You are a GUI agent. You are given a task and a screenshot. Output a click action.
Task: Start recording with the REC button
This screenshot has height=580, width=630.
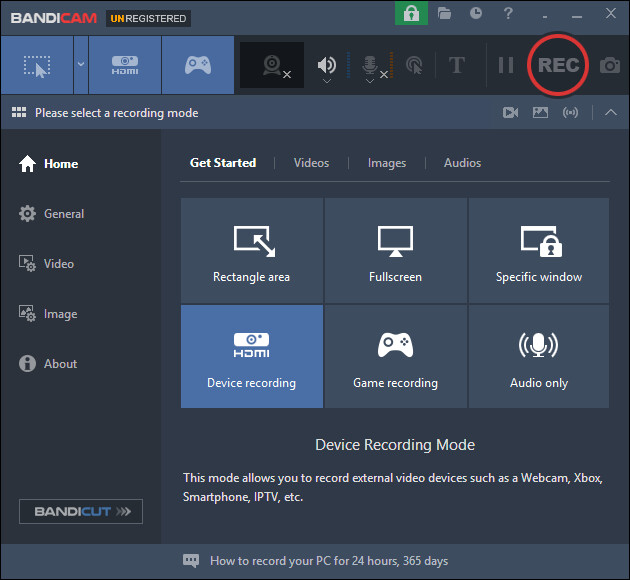[558, 65]
